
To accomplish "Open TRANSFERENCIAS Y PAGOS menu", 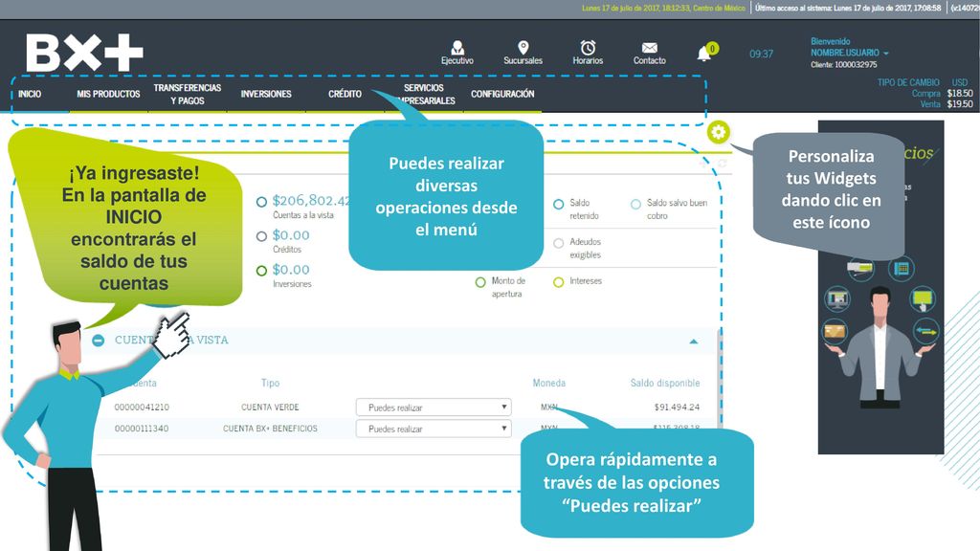I will [x=188, y=94].
